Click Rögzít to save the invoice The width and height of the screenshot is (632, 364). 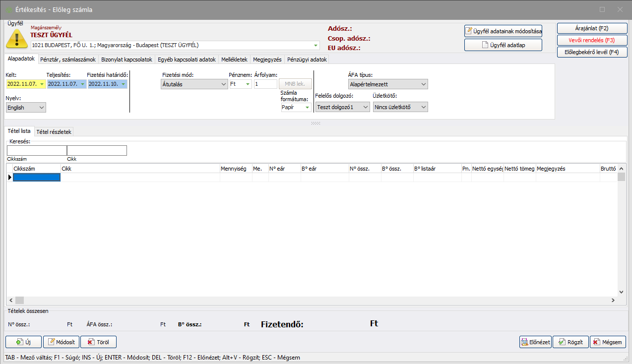(x=570, y=342)
